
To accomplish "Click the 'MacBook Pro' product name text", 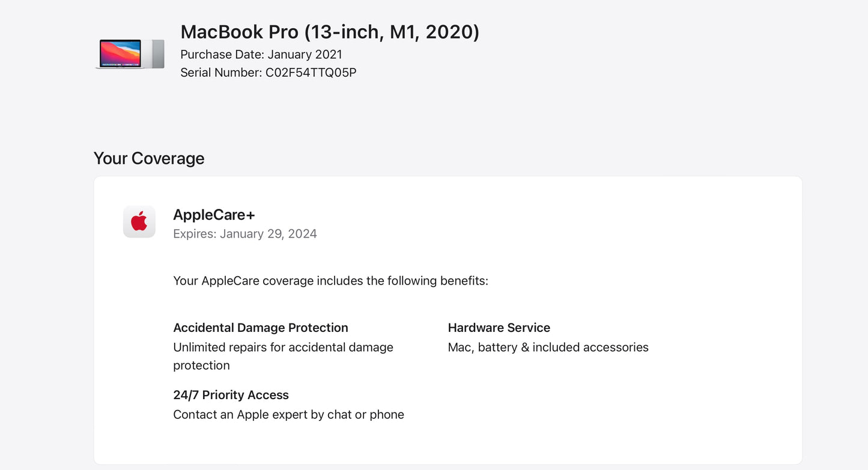I will (239, 32).
